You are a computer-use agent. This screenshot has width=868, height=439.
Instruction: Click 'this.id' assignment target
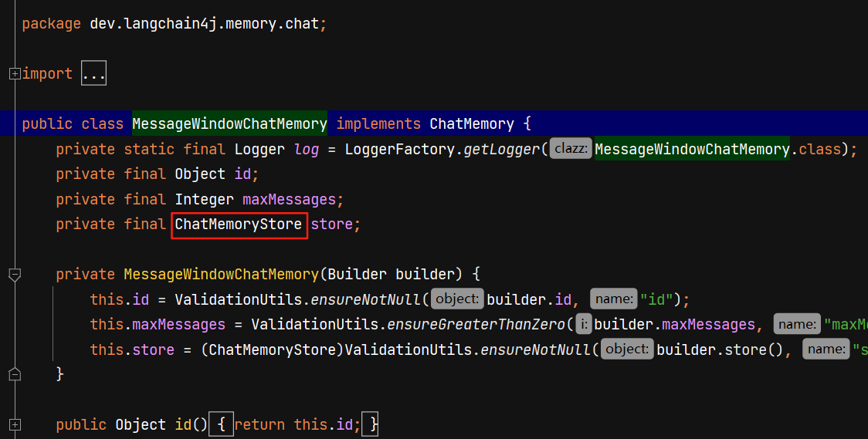[120, 299]
